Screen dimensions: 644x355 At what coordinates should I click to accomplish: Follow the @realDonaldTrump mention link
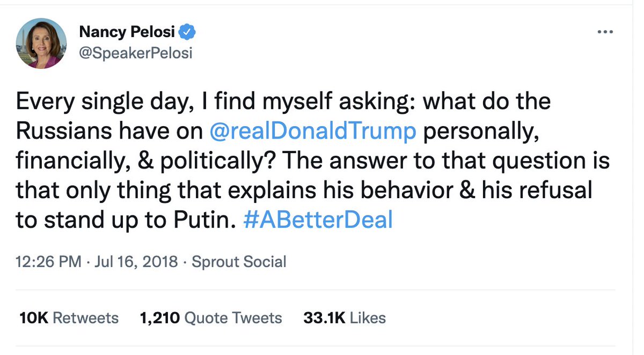click(313, 132)
